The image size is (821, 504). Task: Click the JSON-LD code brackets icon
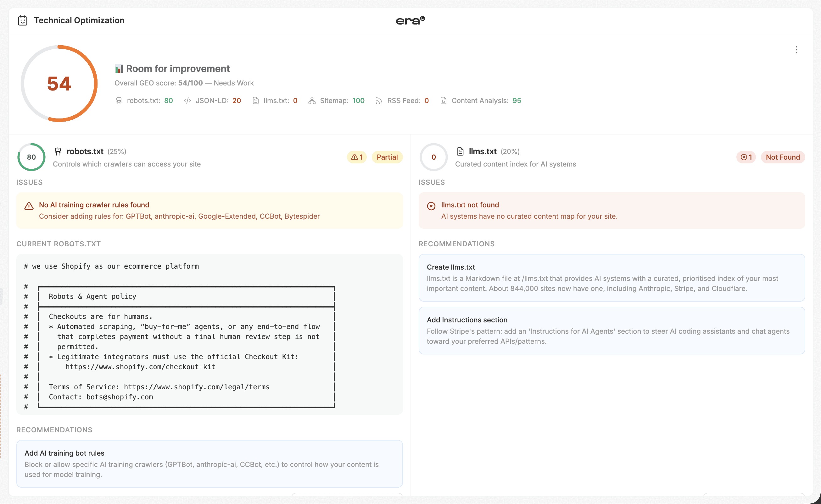coord(187,101)
